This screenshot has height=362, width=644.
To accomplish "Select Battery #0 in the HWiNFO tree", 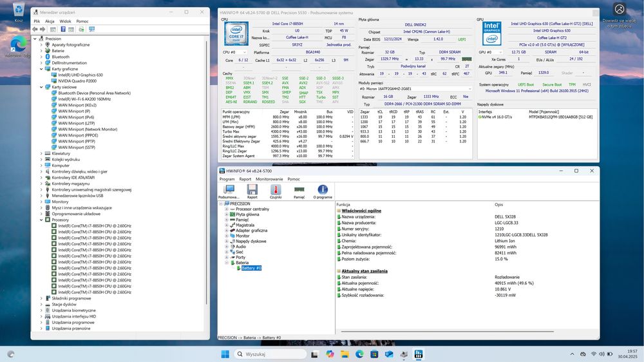I will pos(251,268).
